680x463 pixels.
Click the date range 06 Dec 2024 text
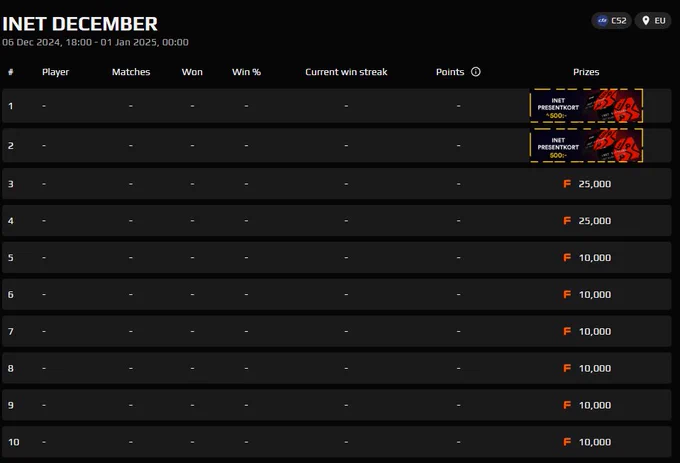pos(95,42)
